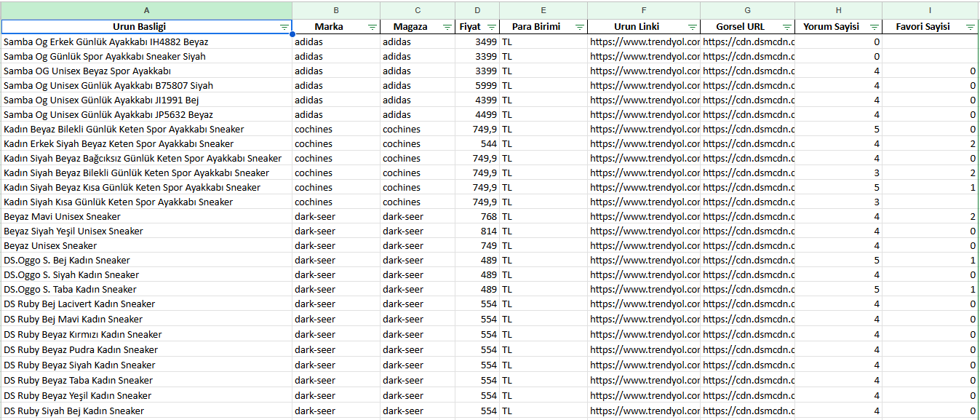Select price cell 4499

(x=477, y=114)
